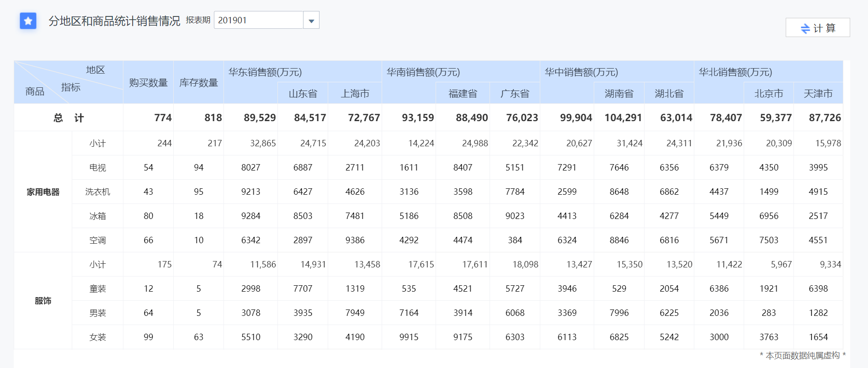Click the 女装 value 9915
The height and width of the screenshot is (368, 868).
point(409,337)
